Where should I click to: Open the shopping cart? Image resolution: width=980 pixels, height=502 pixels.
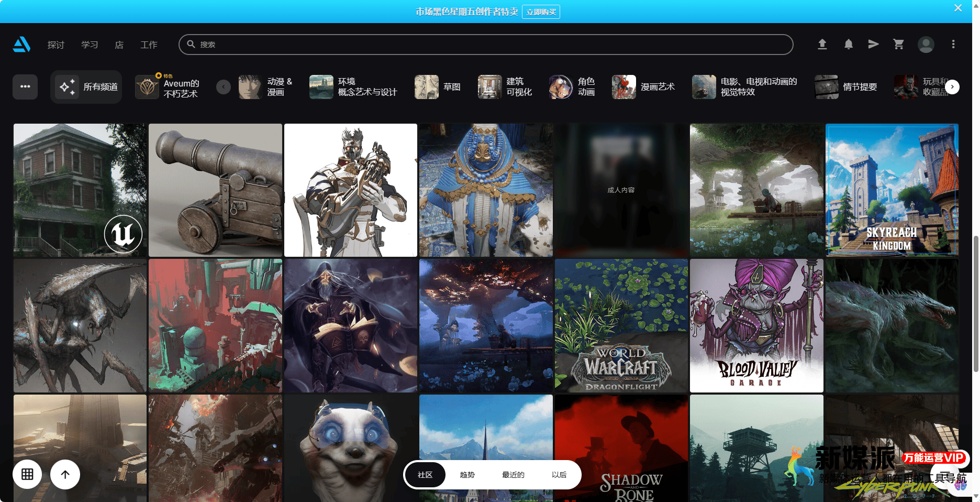click(898, 45)
